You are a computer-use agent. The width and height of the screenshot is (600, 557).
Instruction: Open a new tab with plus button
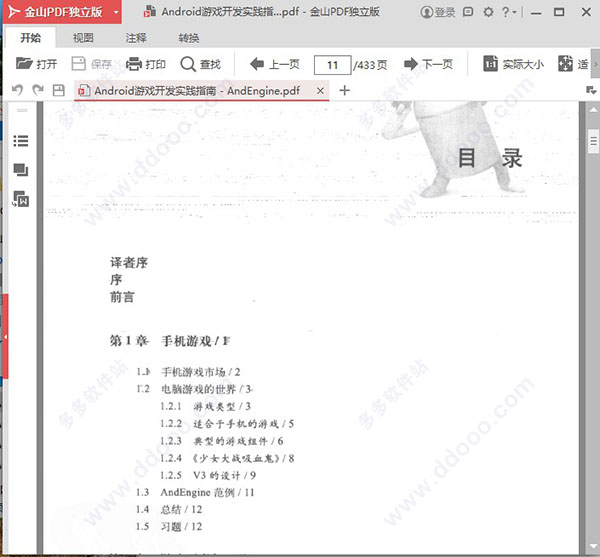pos(344,90)
